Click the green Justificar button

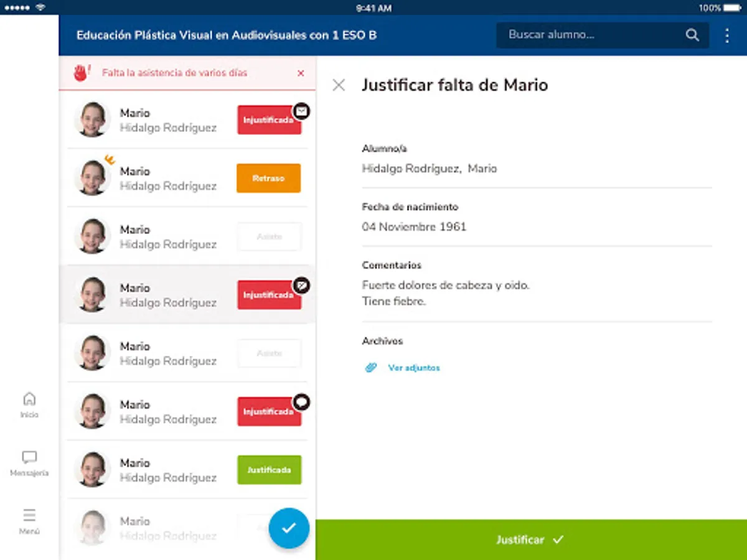(531, 539)
